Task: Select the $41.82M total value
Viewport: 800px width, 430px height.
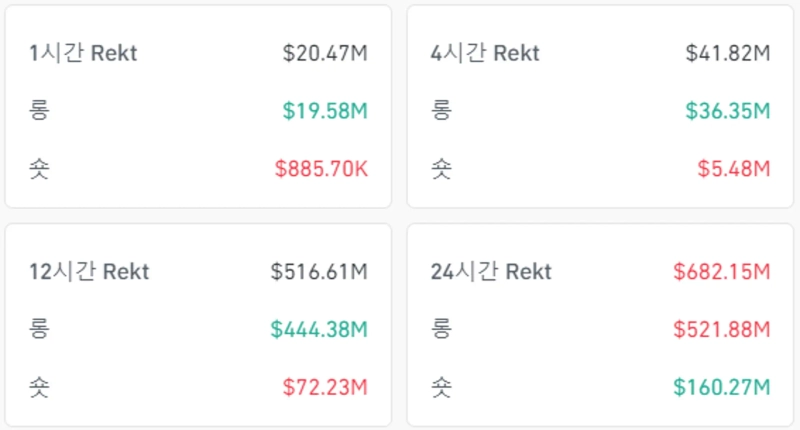Action: click(x=728, y=54)
